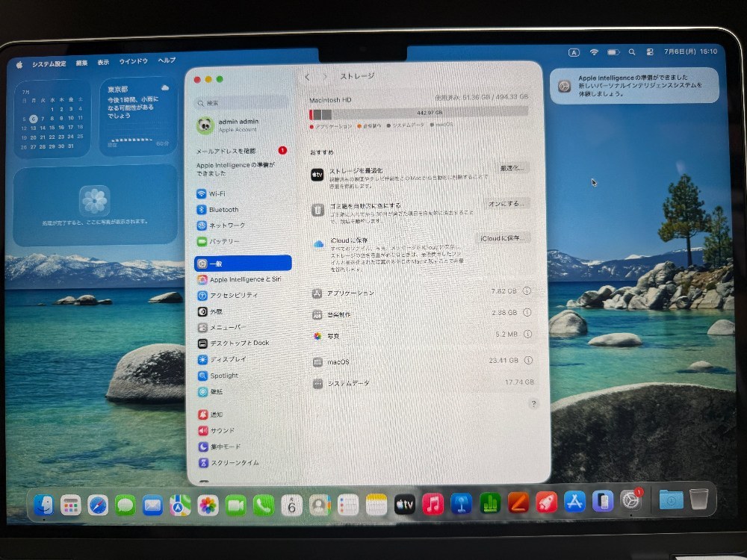This screenshot has height=560, width=747.
Task: Open the Trash in the Dock
Action: click(x=698, y=499)
